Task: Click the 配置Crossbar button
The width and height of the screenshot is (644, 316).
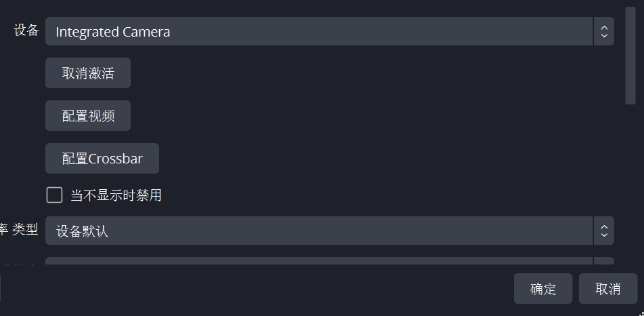Action: (x=102, y=159)
